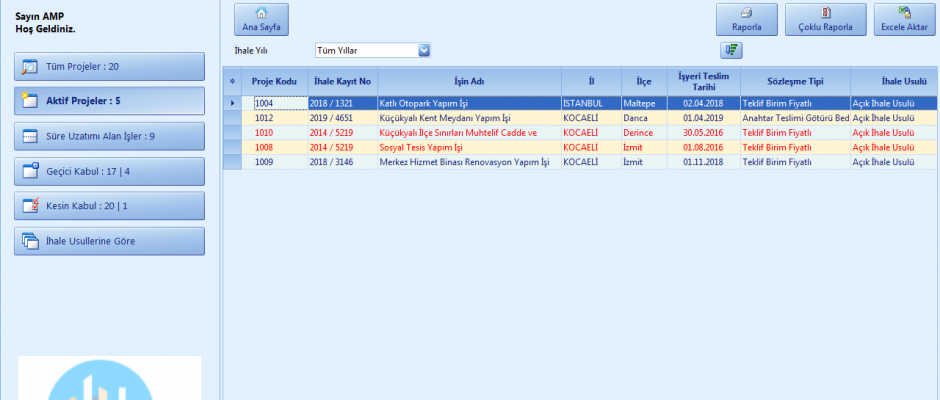This screenshot has height=400, width=940.
Task: Expand the İhale Yılı dropdown arrow
Action: tap(424, 50)
